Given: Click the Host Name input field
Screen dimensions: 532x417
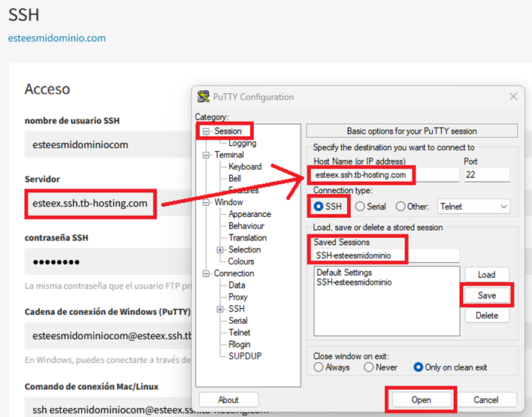Looking at the screenshot, I should 383,175.
